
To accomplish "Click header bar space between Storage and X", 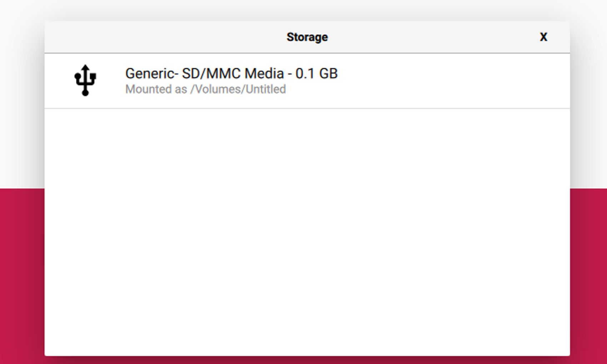I will [428, 37].
